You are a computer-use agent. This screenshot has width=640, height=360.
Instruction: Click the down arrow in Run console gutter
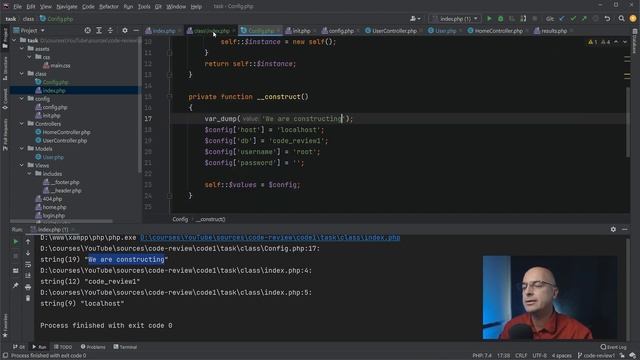(28, 253)
